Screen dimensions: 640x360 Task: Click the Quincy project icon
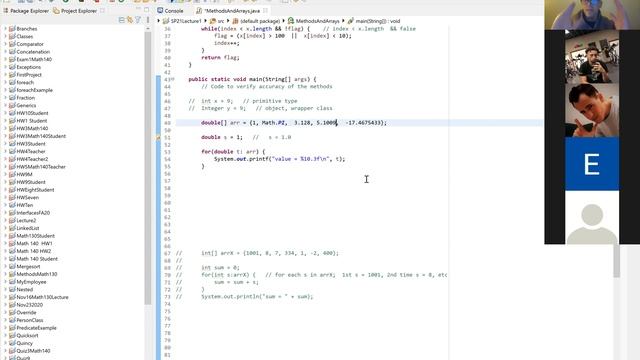tap(12, 343)
